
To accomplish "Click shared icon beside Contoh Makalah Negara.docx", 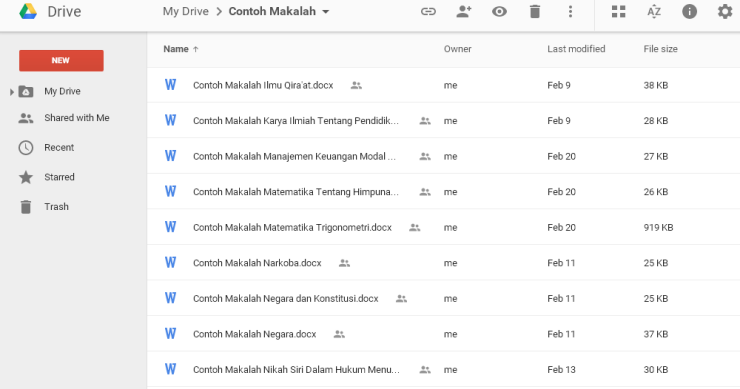I will pyautogui.click(x=339, y=334).
